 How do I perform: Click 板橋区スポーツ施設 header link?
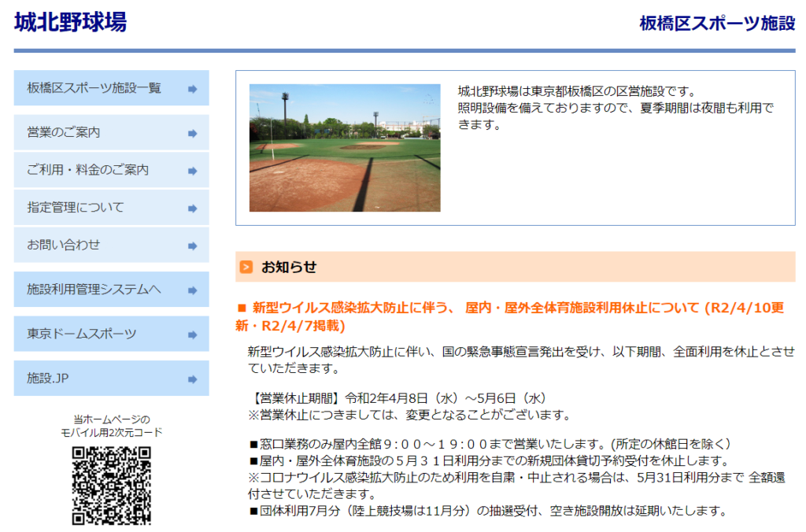717,24
